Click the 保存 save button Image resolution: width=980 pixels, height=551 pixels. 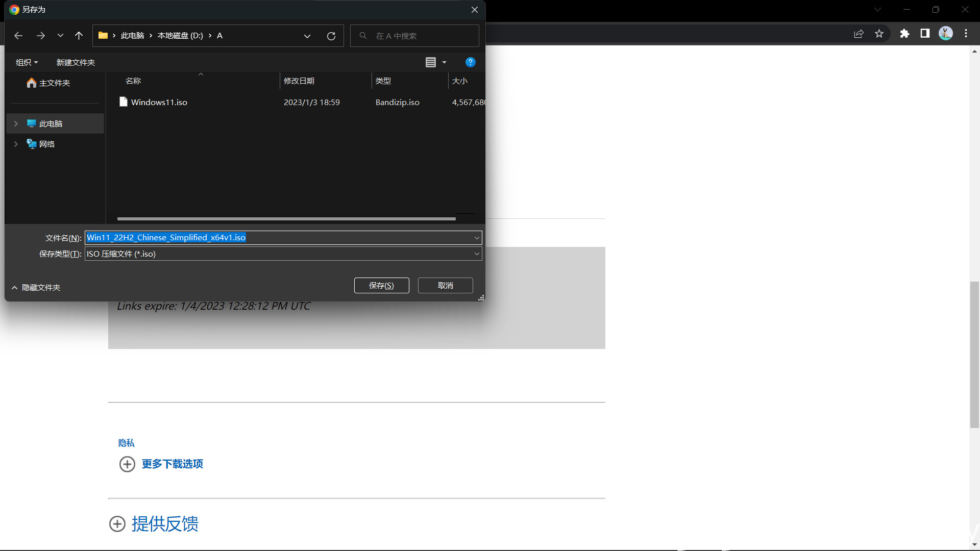[x=381, y=285]
